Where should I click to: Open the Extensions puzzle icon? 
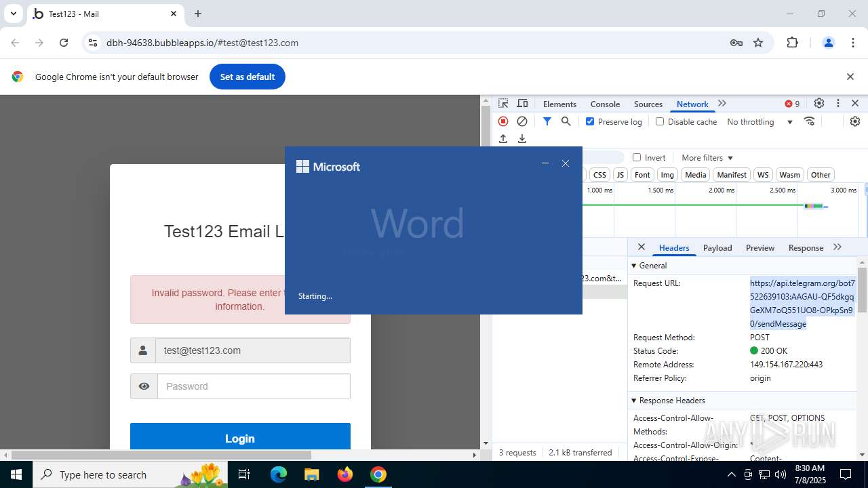point(792,43)
